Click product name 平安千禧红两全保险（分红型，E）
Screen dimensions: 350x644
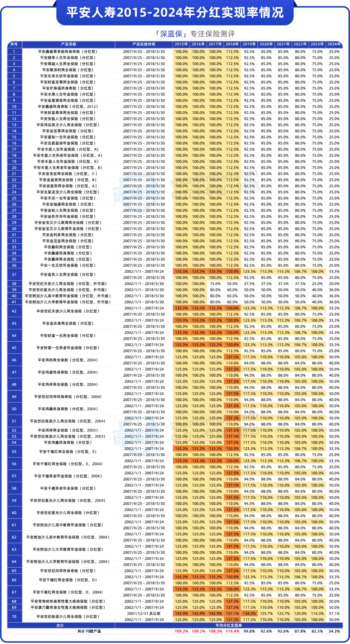[x=68, y=452]
